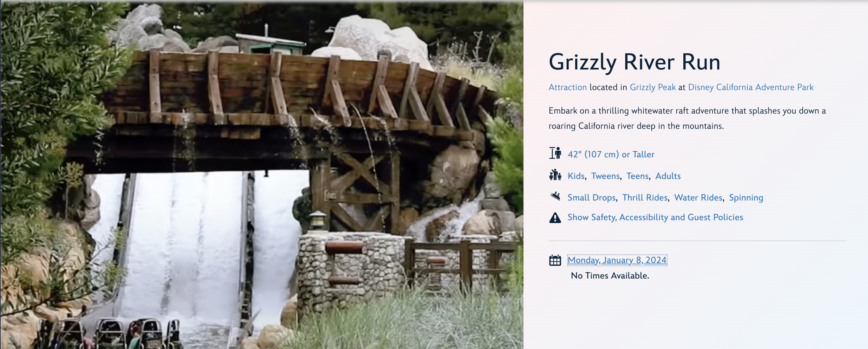Click the Grizzly River Run waterfall photo
This screenshot has height=349, width=868.
pos(261,175)
